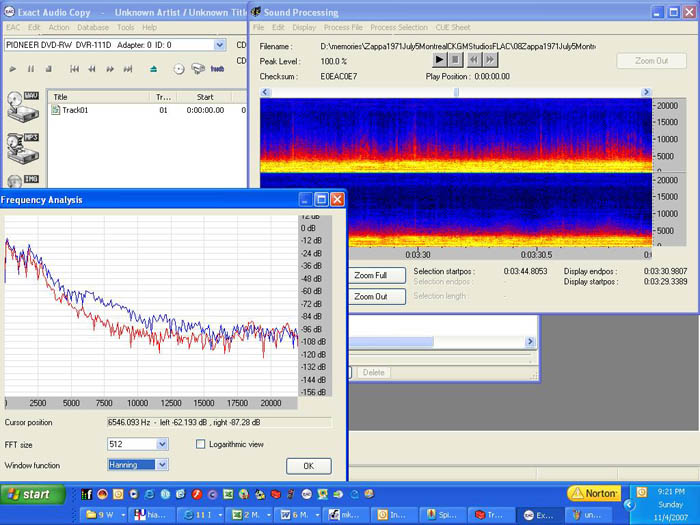
Task: Click the 9 W folder group taskbar button
Action: click(x=103, y=515)
